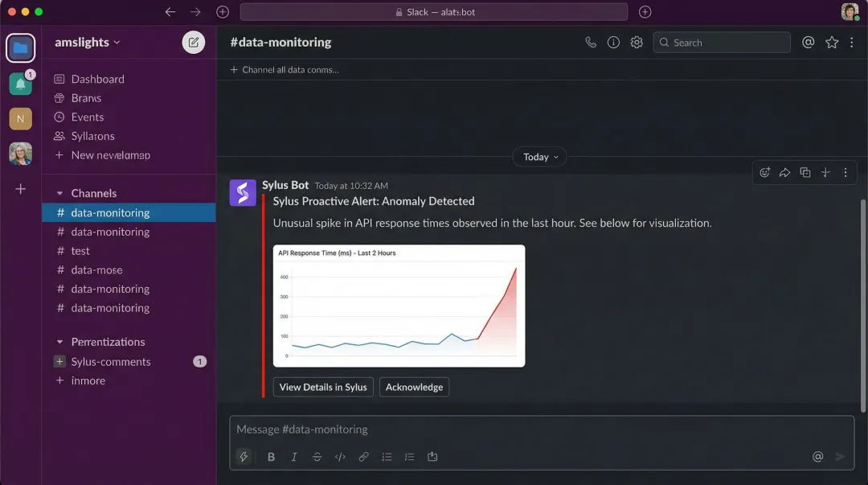868x485 pixels.
Task: Open the Dashboard sidebar item
Action: (98, 79)
